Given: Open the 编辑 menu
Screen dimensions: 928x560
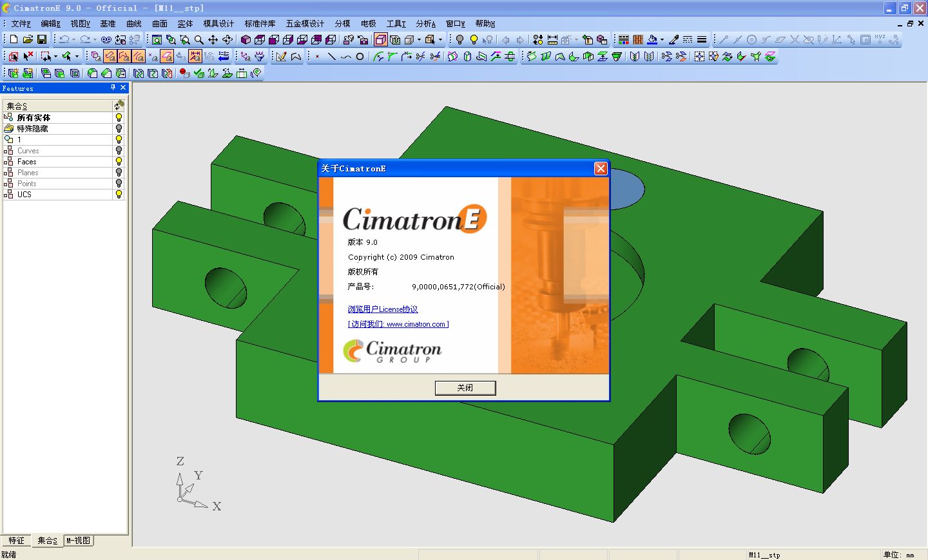Looking at the screenshot, I should (x=51, y=24).
